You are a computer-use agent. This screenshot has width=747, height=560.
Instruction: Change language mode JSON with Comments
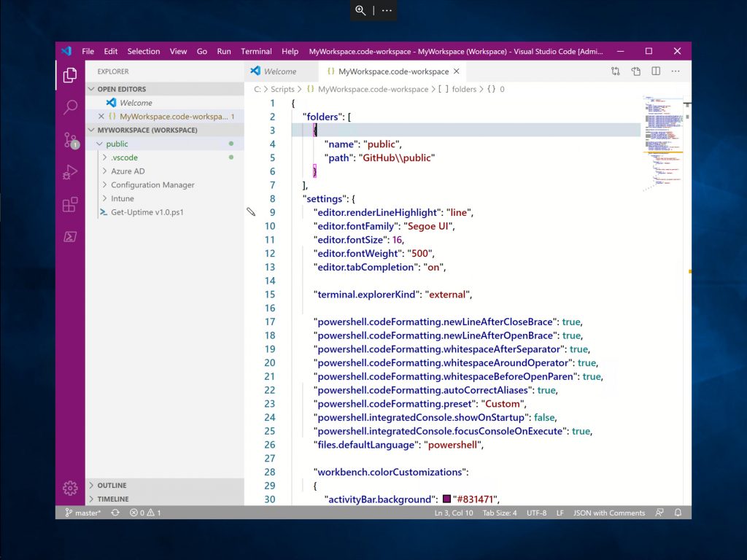point(609,513)
